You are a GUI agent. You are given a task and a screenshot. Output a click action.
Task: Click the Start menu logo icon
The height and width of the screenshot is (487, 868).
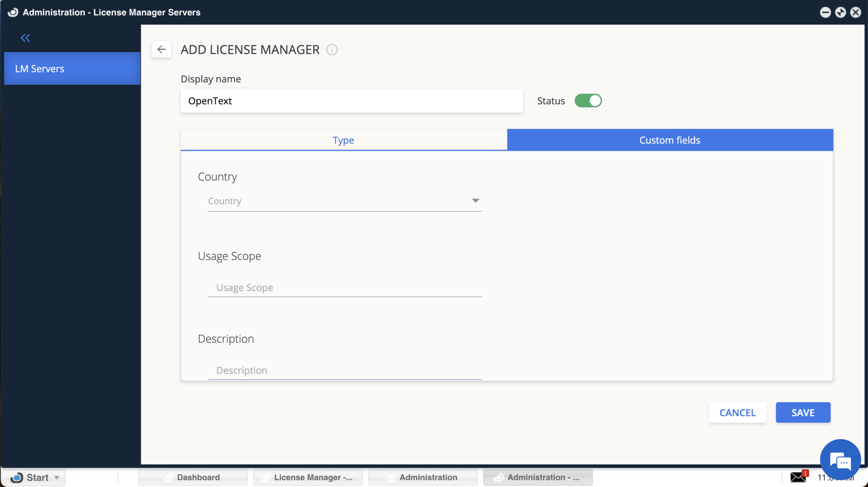point(17,477)
